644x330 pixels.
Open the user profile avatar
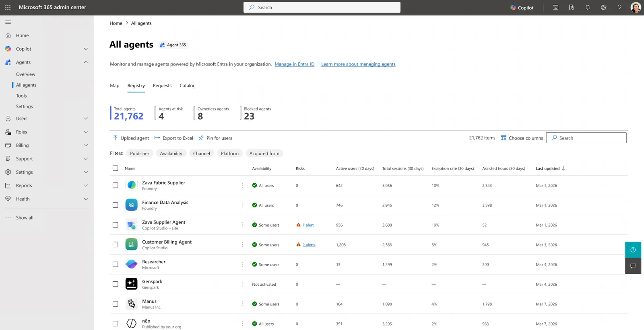(636, 7)
